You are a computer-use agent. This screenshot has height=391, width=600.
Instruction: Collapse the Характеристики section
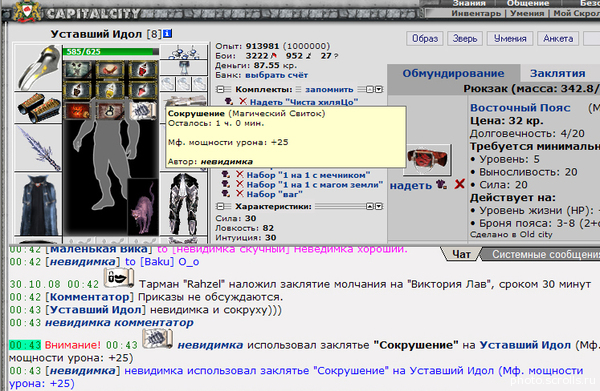220,207
